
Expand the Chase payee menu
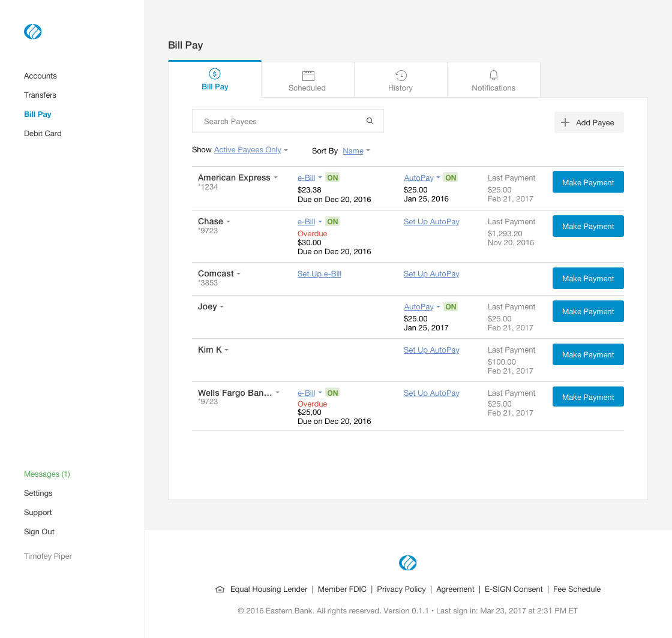229,221
